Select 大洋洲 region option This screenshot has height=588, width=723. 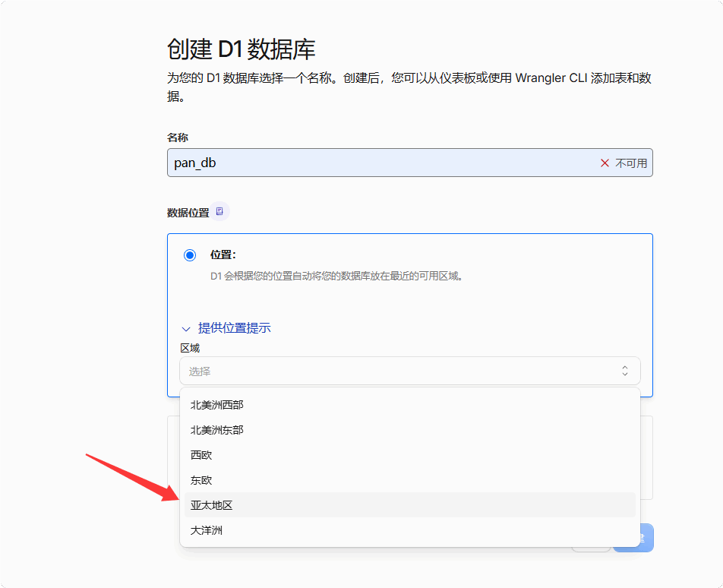point(409,530)
